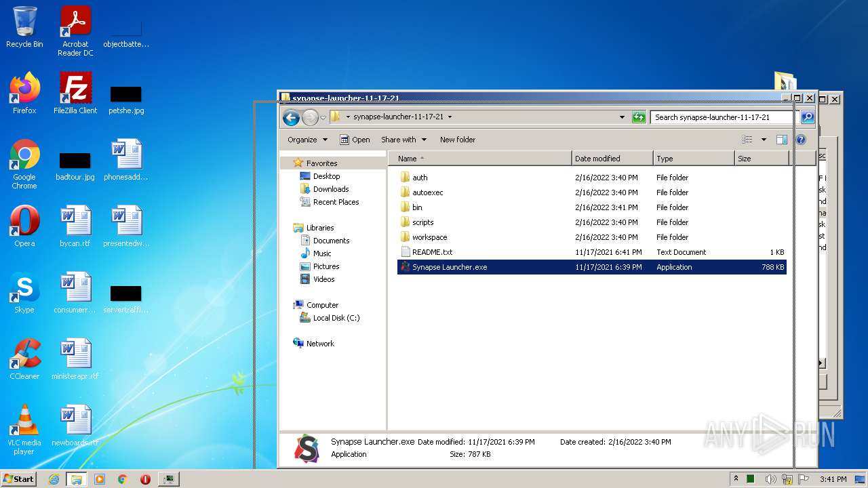Sort by the Name column header
Viewport: 868px width, 488px height.
(480, 159)
